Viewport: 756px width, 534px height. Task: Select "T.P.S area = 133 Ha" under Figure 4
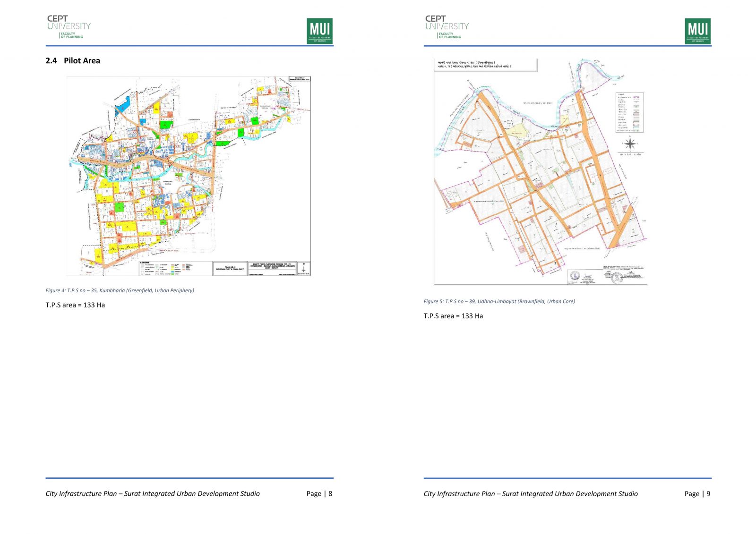click(75, 305)
